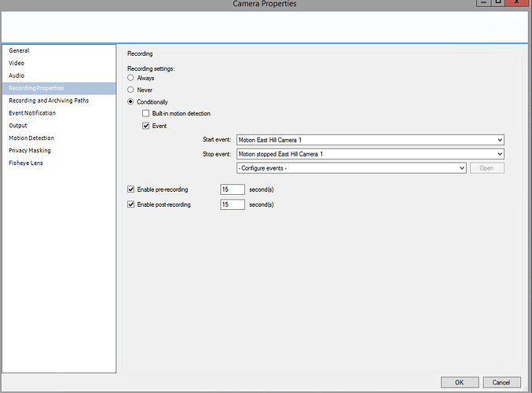Open Recording and Archiving Paths page
Screen dimensions: 532x393
pyautogui.click(x=49, y=101)
